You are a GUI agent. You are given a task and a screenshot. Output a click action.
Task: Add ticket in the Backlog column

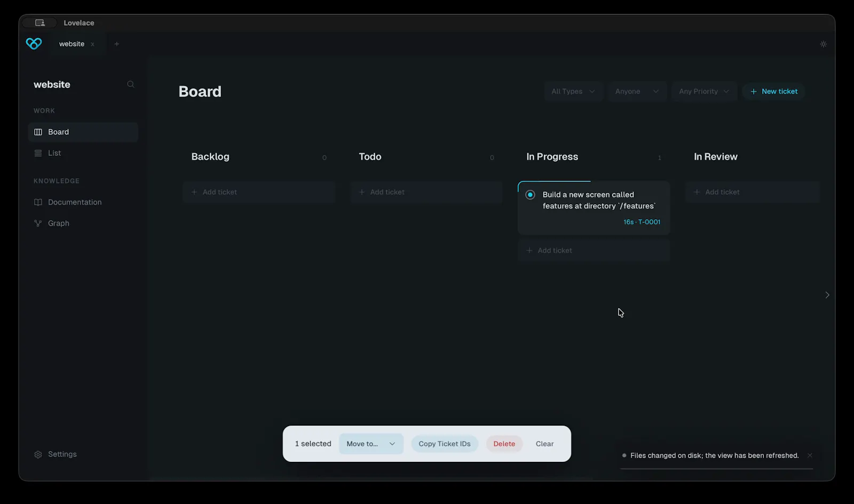point(258,192)
